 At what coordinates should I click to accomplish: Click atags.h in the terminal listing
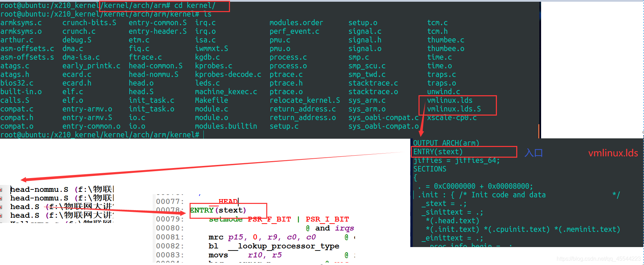click(15, 75)
